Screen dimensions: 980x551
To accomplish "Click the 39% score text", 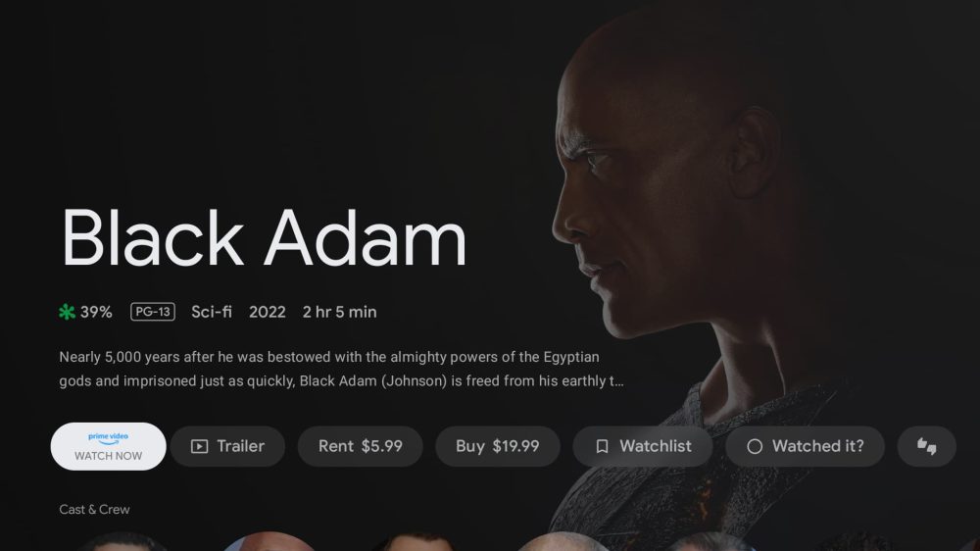I will (96, 312).
